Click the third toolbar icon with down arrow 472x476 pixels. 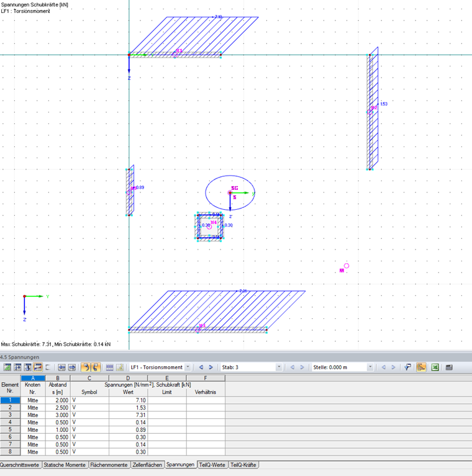point(28,367)
